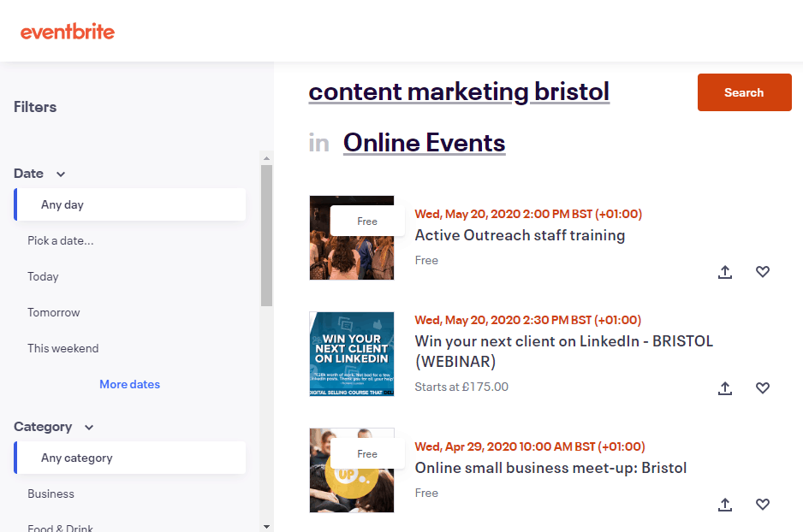This screenshot has height=532, width=803.
Task: Save the Win your next client webinar
Action: click(763, 387)
